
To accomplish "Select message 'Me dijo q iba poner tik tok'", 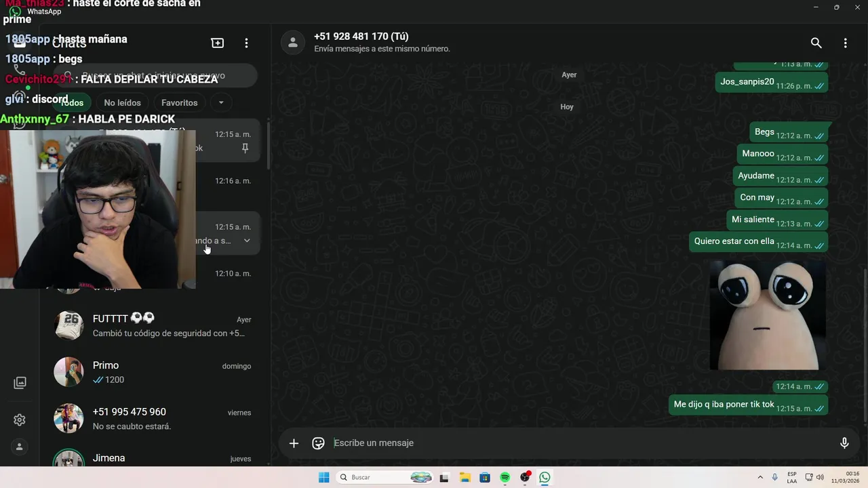I will tap(748, 405).
